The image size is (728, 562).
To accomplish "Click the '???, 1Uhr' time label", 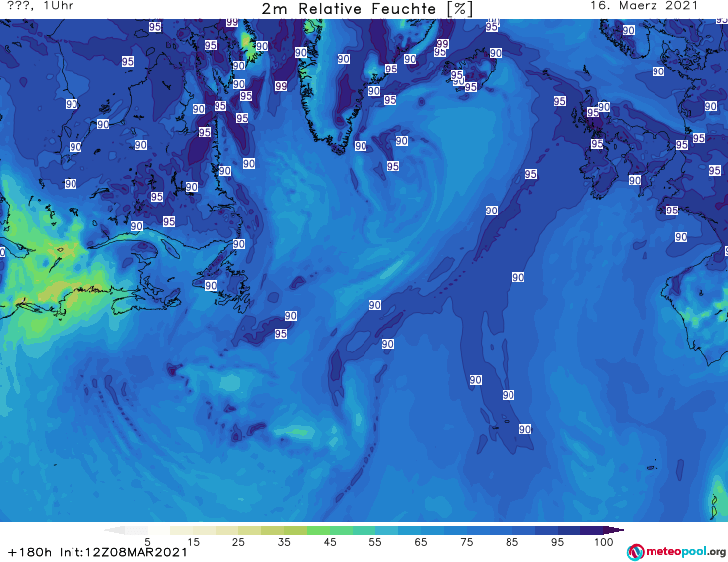I will point(41,6).
